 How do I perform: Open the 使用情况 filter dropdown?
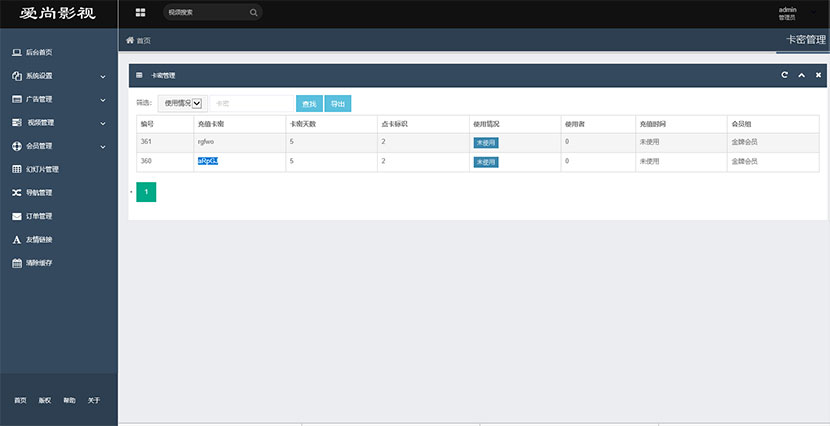tap(183, 103)
